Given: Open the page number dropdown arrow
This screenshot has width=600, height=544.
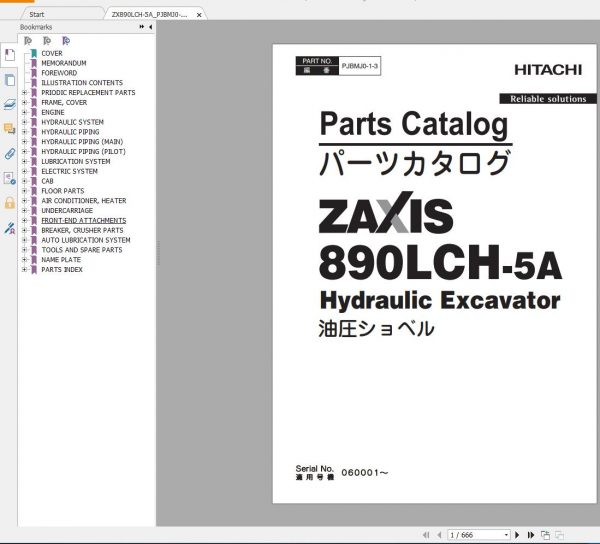Looking at the screenshot, I should point(506,535).
